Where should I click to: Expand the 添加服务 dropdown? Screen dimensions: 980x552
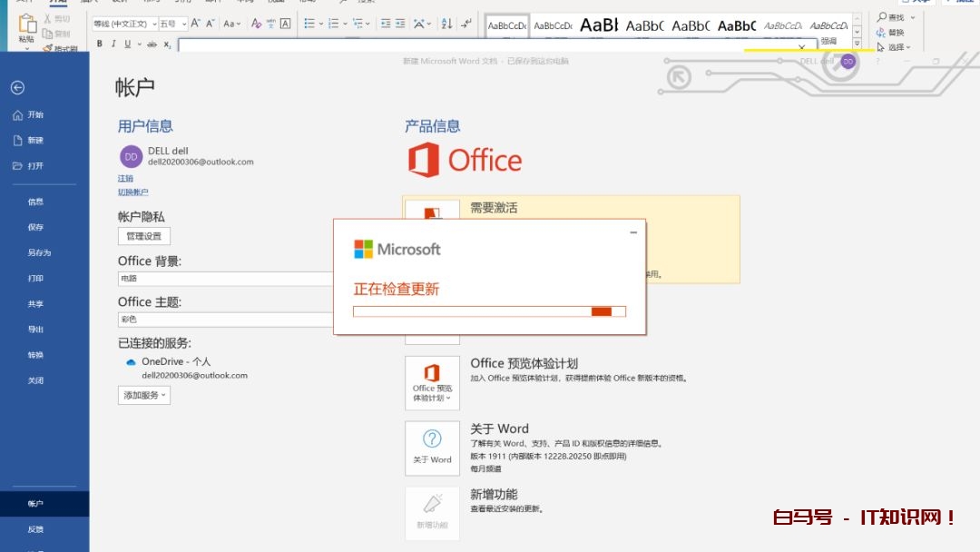144,395
